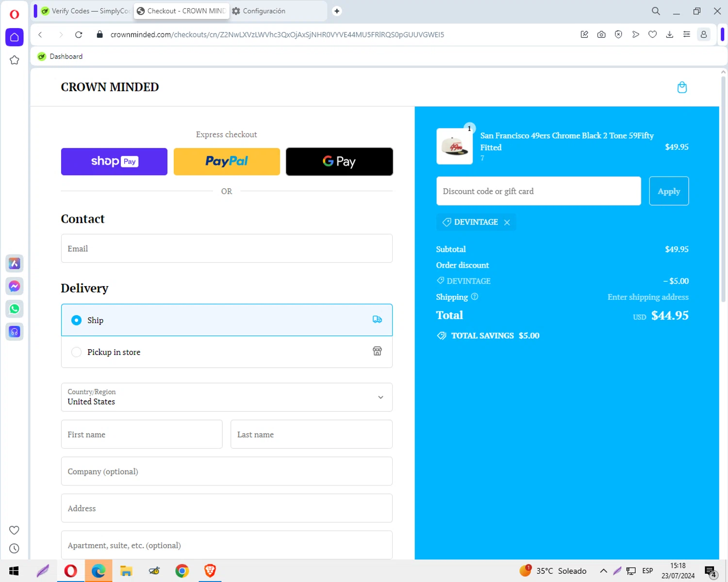Focus the First name field
Screen dimensions: 728x582
(142, 434)
